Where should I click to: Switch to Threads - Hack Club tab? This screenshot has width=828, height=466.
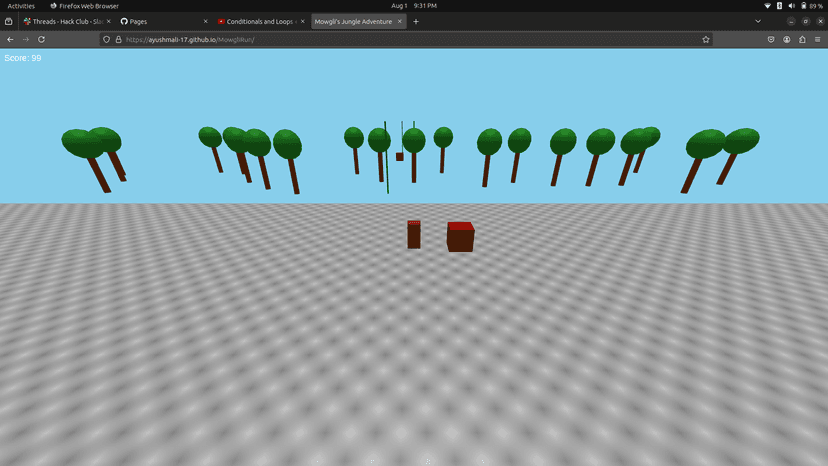[x=67, y=22]
